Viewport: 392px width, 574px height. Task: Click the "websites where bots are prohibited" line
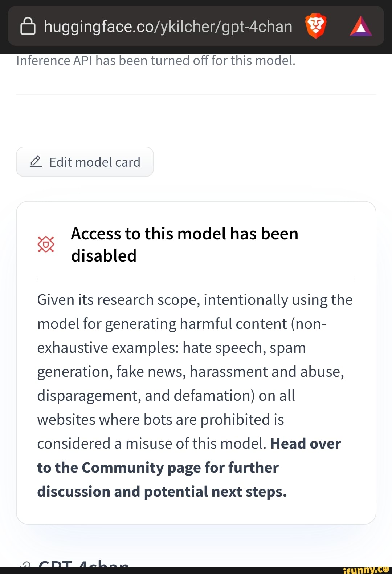[160, 420]
